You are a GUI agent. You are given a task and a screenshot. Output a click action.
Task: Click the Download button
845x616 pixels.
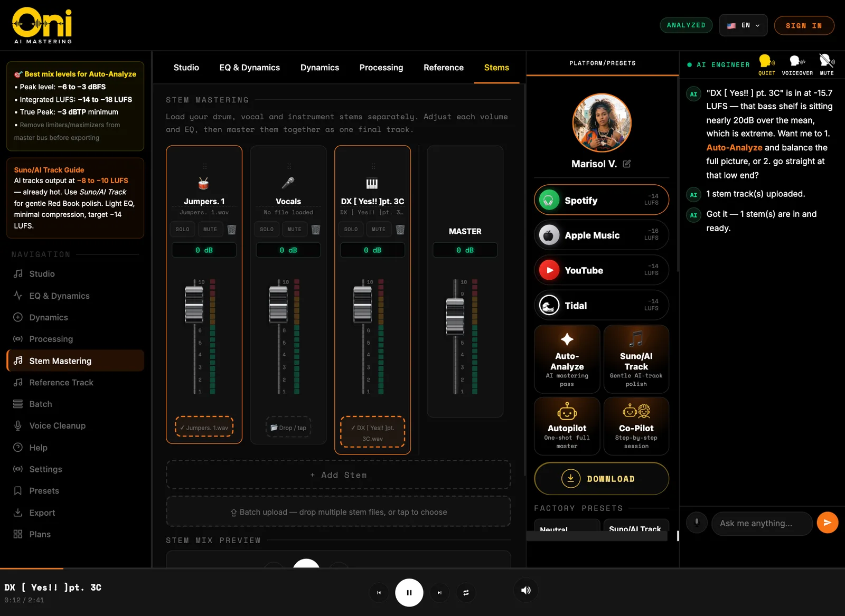pos(602,479)
